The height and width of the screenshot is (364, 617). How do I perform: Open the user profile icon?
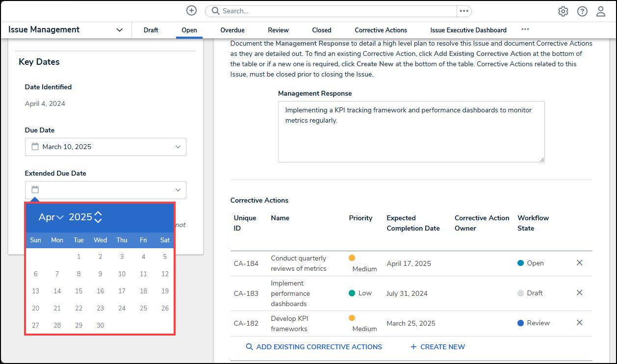601,11
